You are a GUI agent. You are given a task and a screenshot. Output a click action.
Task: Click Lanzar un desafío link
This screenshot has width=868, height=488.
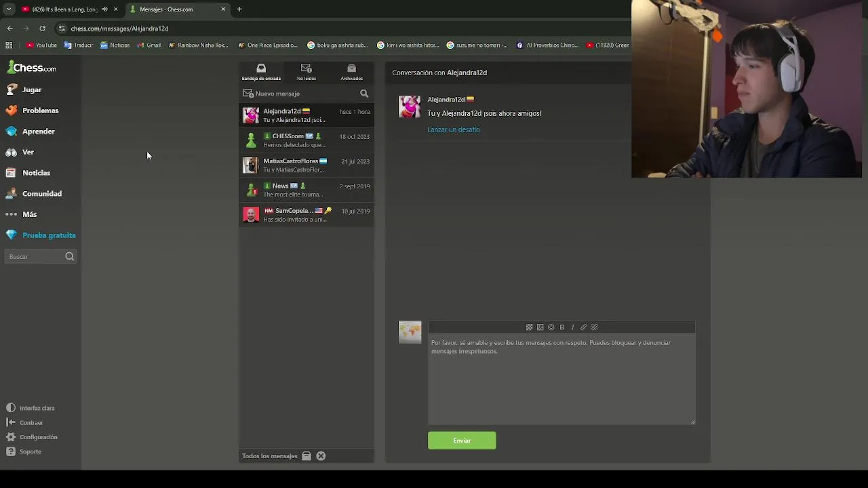tap(454, 129)
